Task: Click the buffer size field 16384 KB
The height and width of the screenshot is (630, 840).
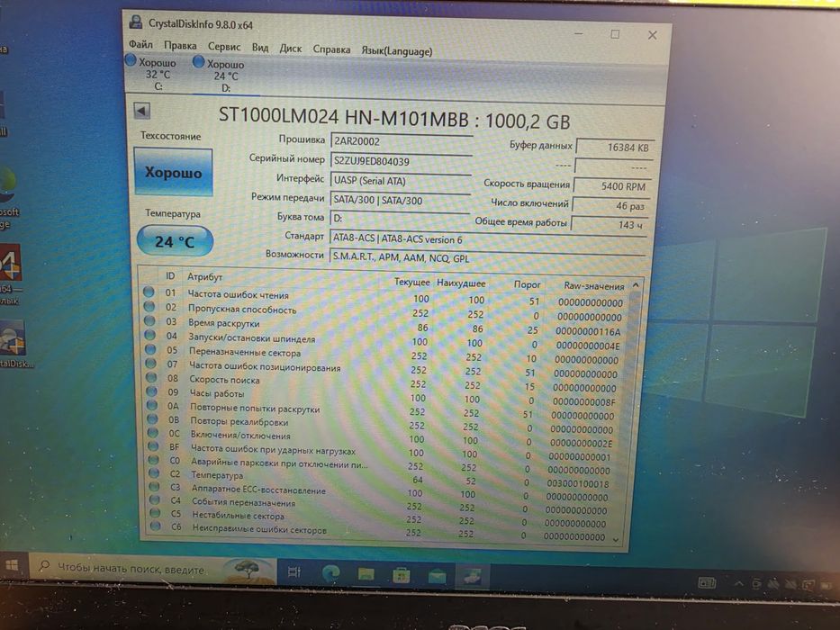Action: point(614,148)
